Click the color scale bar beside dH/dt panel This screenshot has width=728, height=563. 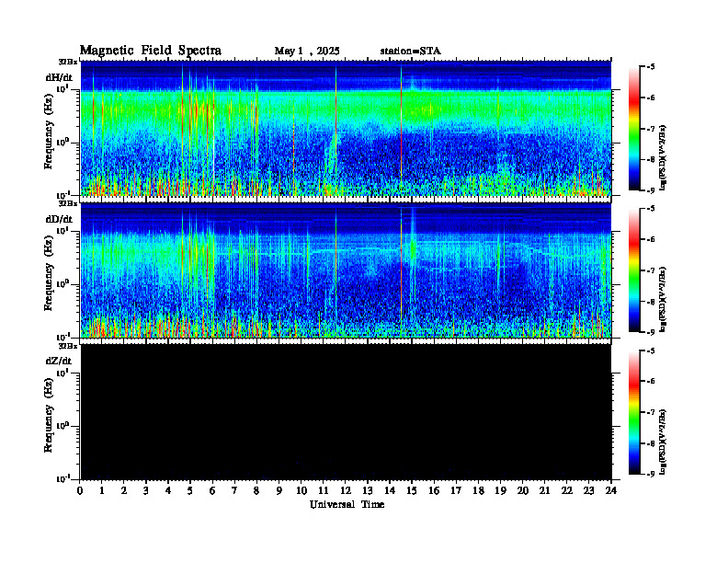(634, 129)
